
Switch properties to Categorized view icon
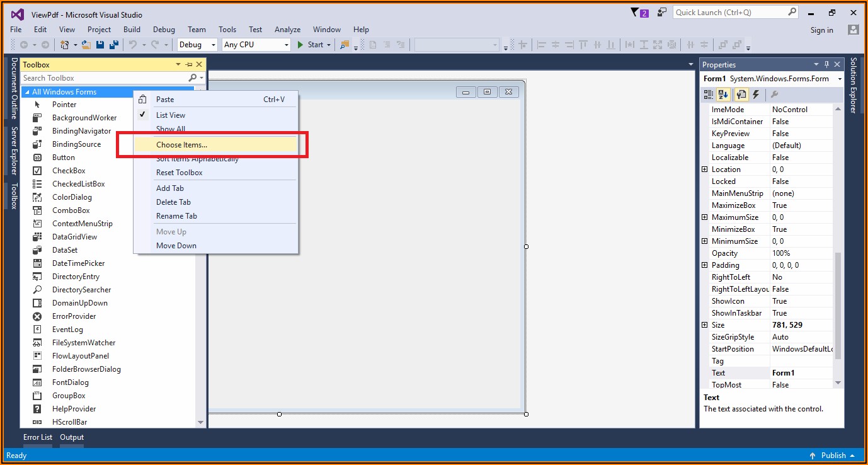[x=709, y=95]
